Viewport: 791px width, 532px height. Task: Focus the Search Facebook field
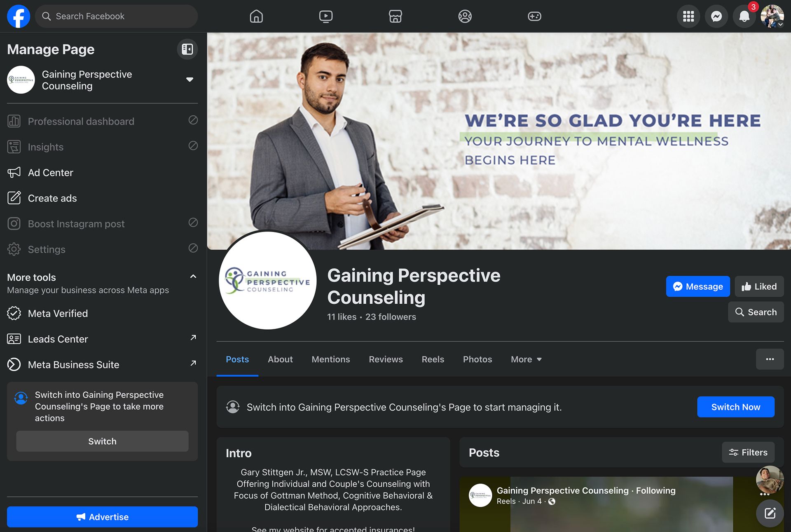[x=117, y=16]
